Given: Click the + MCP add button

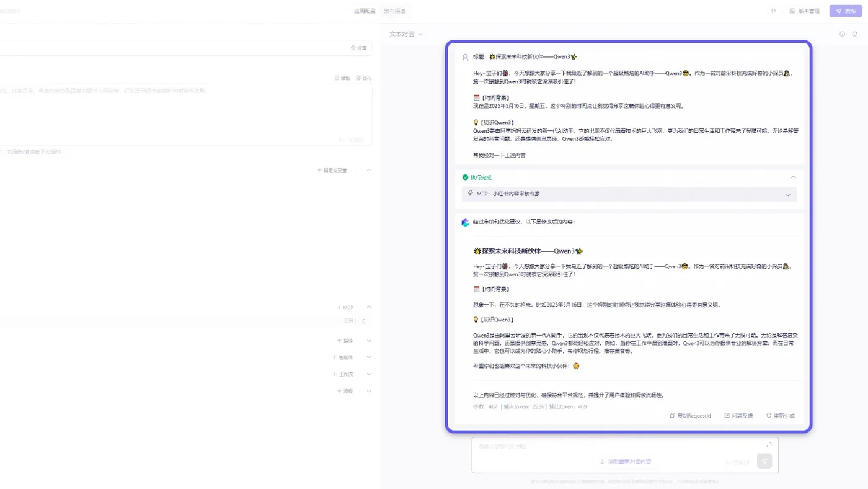Looking at the screenshot, I should [345, 307].
